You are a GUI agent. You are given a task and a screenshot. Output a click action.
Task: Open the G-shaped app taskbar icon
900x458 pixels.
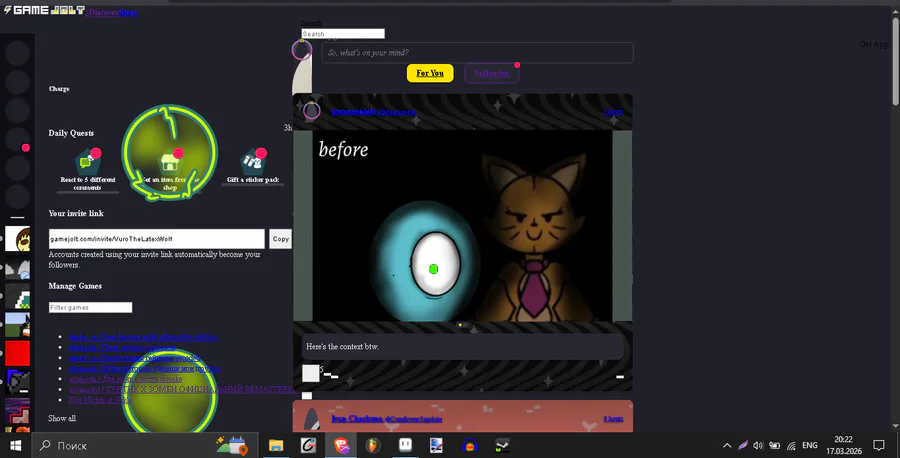[308, 445]
